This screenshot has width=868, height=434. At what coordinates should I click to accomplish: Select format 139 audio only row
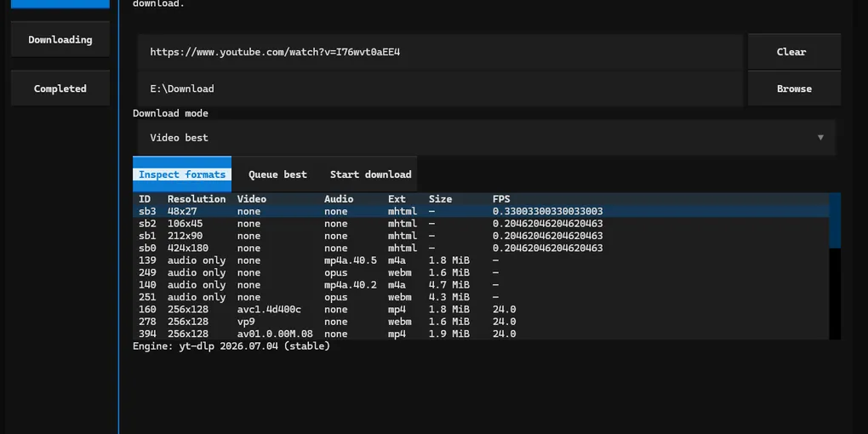481,260
